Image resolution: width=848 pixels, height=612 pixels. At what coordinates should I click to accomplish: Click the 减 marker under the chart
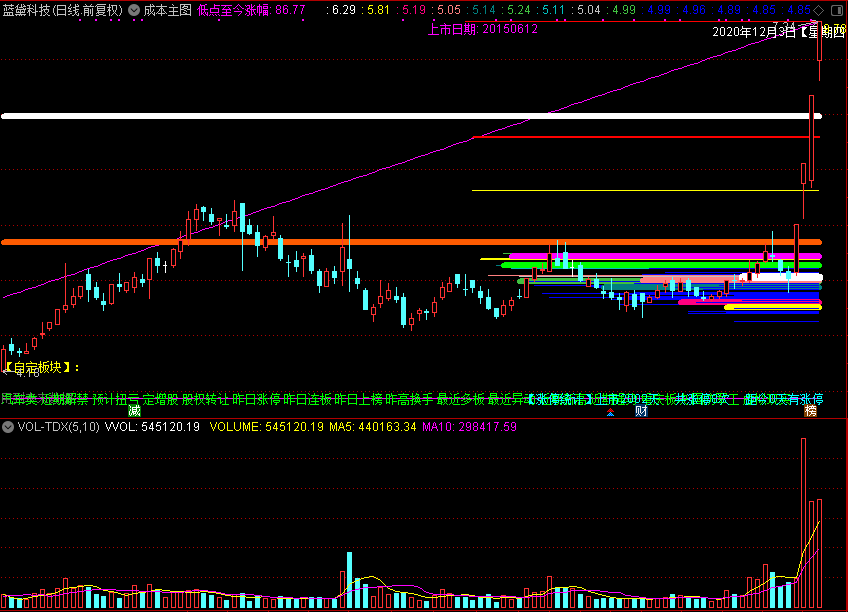(134, 411)
